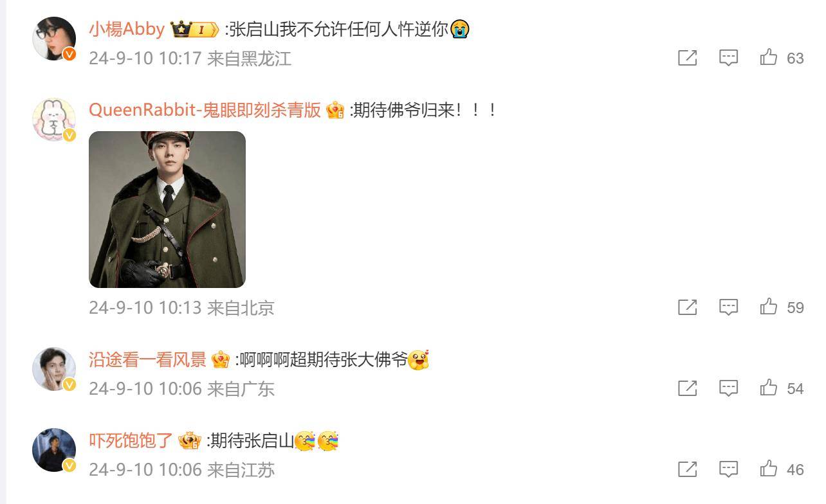826x504 pixels.
Task: Enlarge the military uniform photo in comment
Action: point(167,210)
